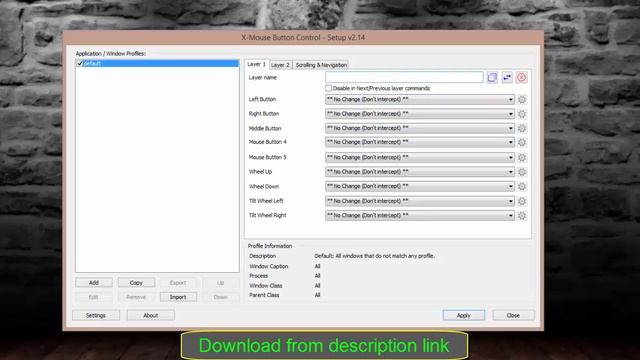Expand the Left Button action dropdown

[x=420, y=100]
